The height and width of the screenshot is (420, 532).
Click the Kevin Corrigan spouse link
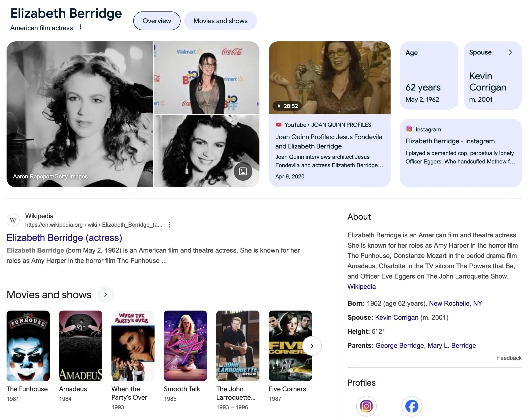(x=396, y=318)
